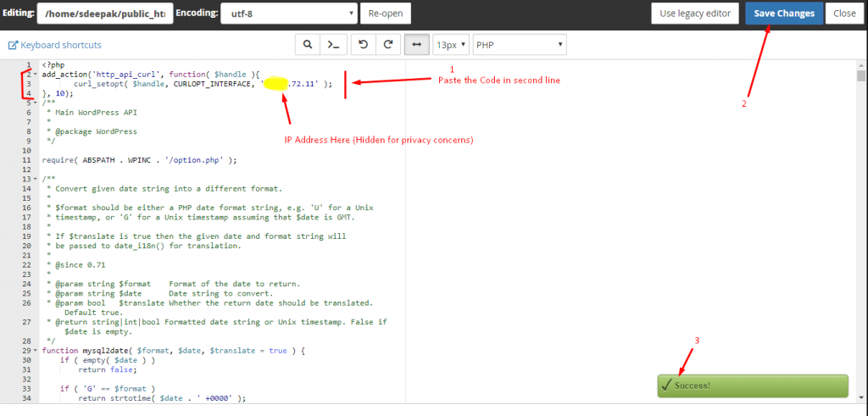This screenshot has width=868, height=416.
Task: Collapse the add_action block at line 2
Action: tap(35, 75)
